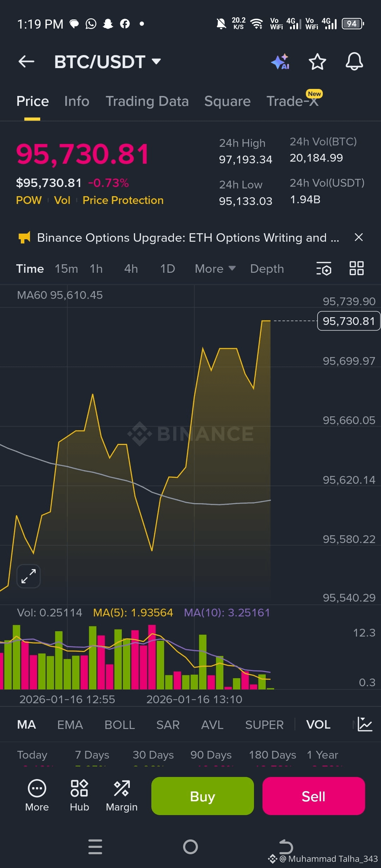Switch to Depth chart view
381x868 pixels.
coord(267,269)
